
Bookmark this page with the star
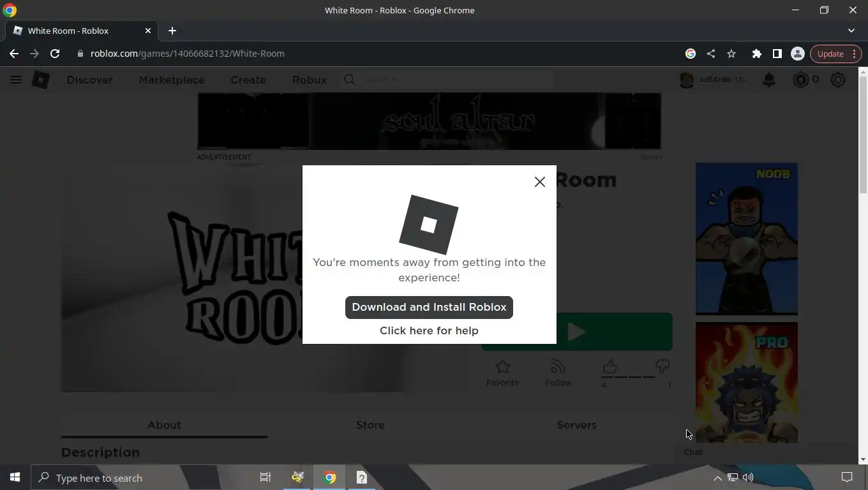731,54
